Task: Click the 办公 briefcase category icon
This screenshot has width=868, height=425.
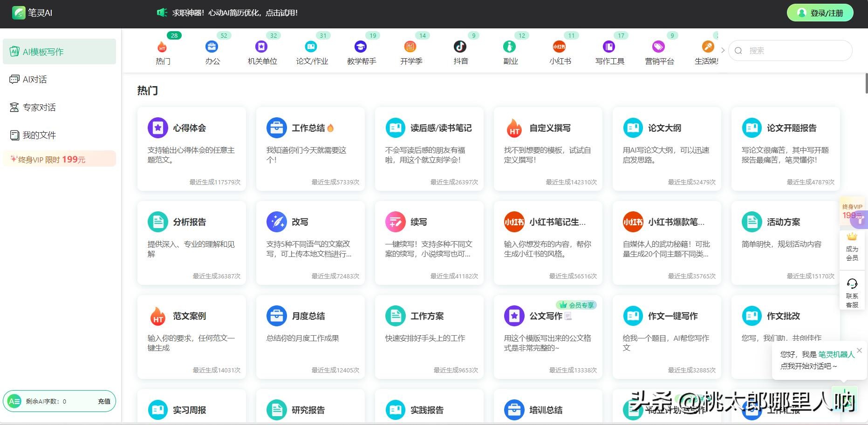Action: pos(212,47)
